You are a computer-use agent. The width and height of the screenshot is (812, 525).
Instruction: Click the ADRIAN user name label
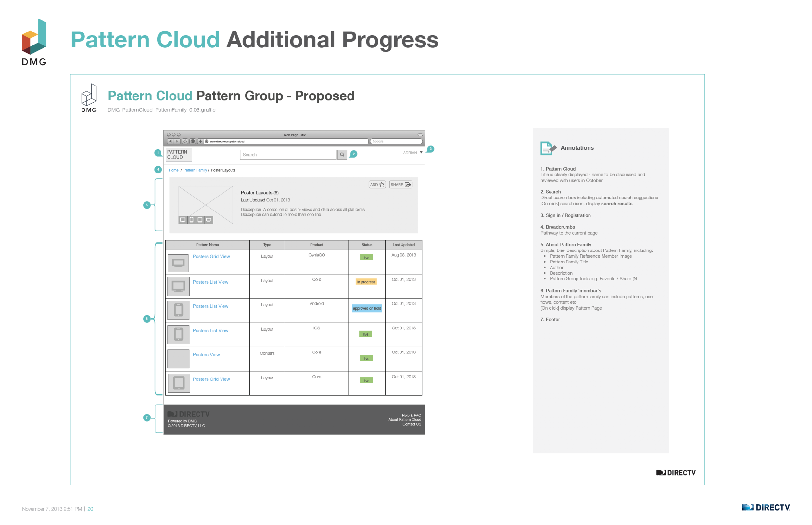point(410,153)
